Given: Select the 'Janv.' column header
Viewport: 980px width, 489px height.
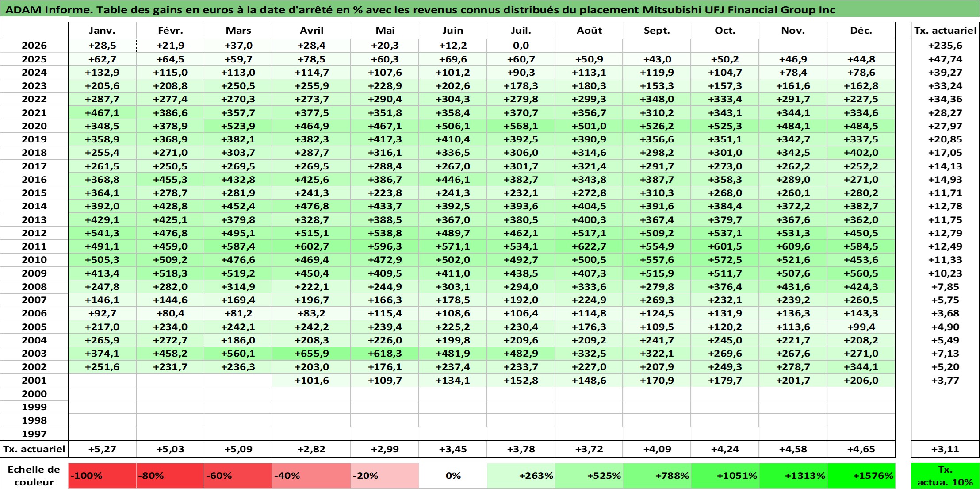Looking at the screenshot, I should (x=102, y=31).
